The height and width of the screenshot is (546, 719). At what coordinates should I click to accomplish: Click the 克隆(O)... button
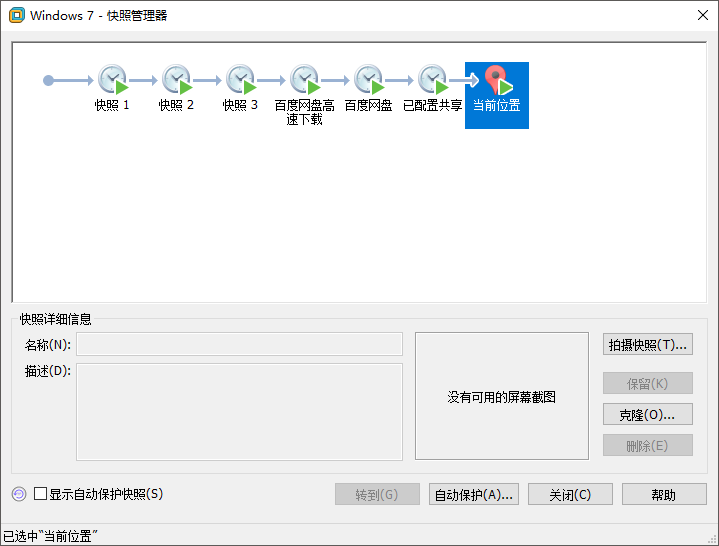tap(647, 414)
